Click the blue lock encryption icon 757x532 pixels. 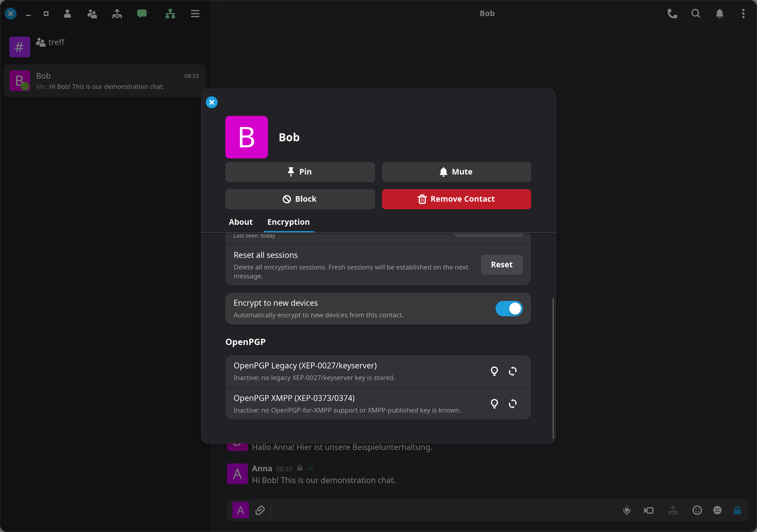737,510
